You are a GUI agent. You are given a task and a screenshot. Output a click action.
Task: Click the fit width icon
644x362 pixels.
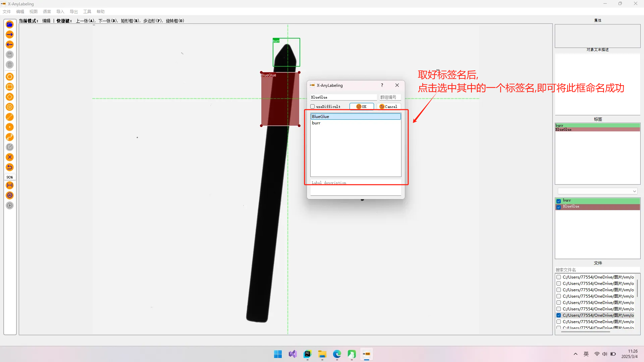click(x=10, y=185)
